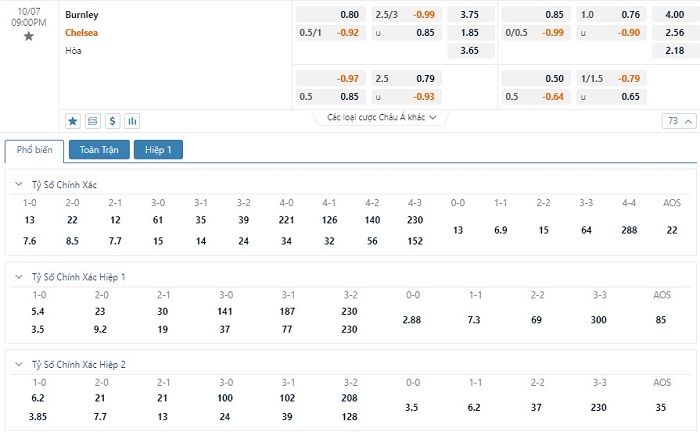Image resolution: width=700 pixels, height=435 pixels.
Task: Click the Burnley team name
Action: (x=82, y=16)
